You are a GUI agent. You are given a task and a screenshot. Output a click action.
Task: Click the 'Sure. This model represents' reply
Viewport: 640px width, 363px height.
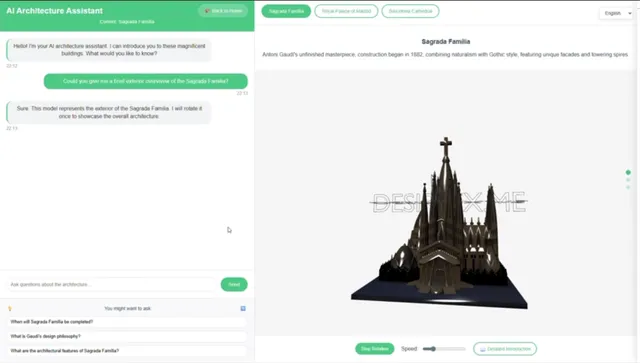pyautogui.click(x=109, y=112)
